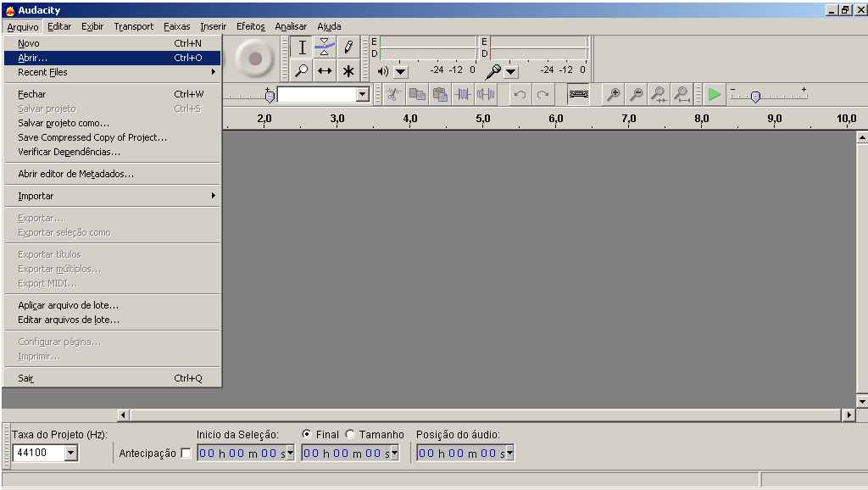Open the output meter dropdown arrow
Image resolution: width=868 pixels, height=490 pixels.
coord(401,71)
